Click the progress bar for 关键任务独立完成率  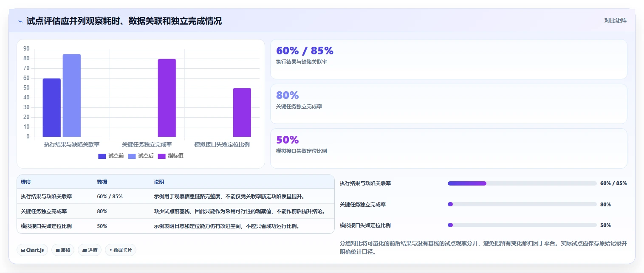pos(522,204)
